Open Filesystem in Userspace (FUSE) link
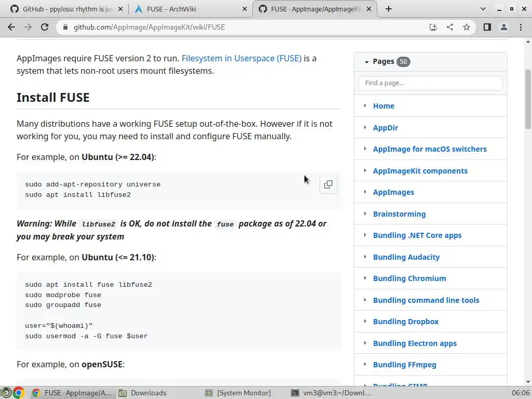532x399 pixels. pyautogui.click(x=242, y=58)
